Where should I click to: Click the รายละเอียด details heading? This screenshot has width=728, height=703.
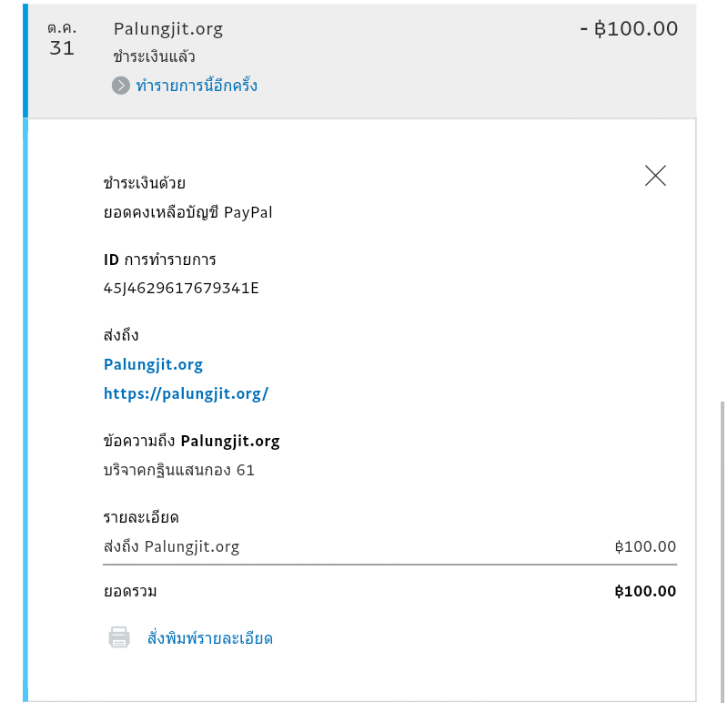pyautogui.click(x=141, y=517)
